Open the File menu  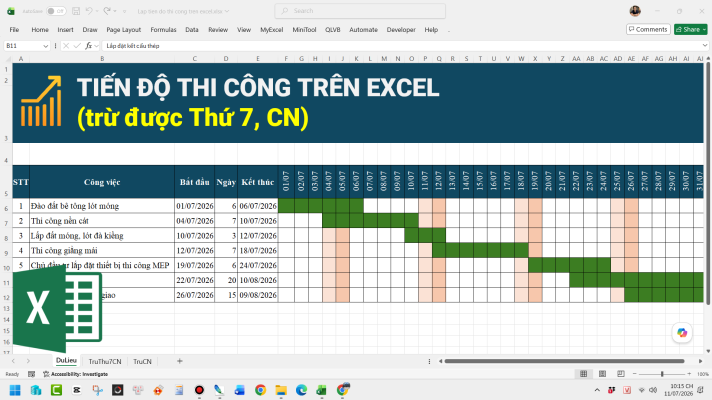[15, 30]
